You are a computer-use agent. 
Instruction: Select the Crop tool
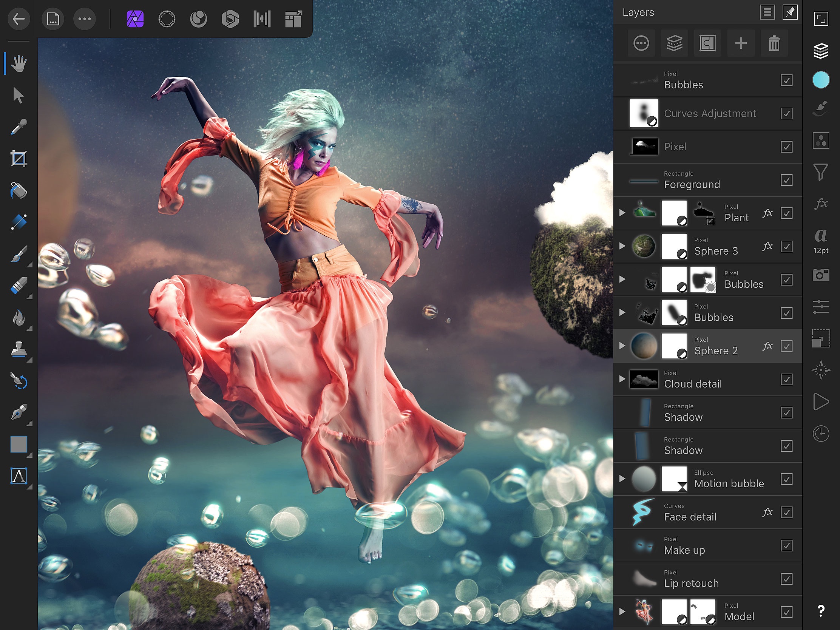19,159
